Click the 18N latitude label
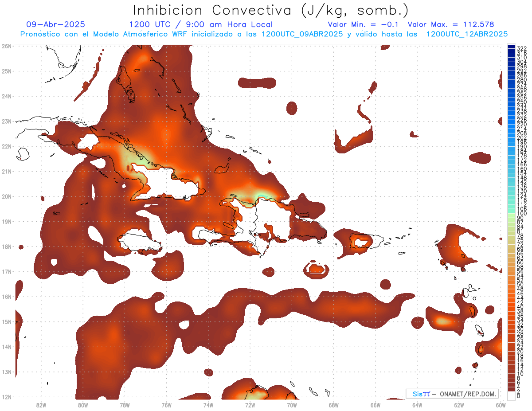Image resolution: width=532 pixels, height=411 pixels. 7,247
